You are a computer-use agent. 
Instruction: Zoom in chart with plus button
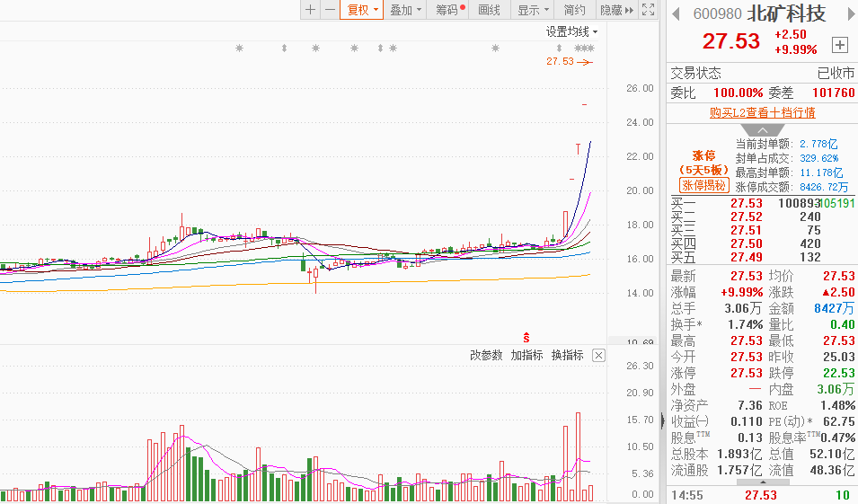(310, 9)
